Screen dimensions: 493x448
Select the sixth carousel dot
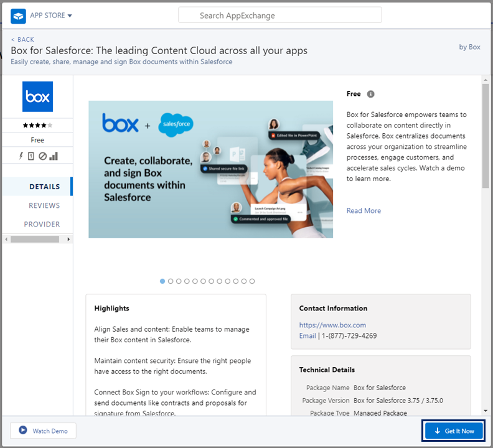(x=203, y=281)
